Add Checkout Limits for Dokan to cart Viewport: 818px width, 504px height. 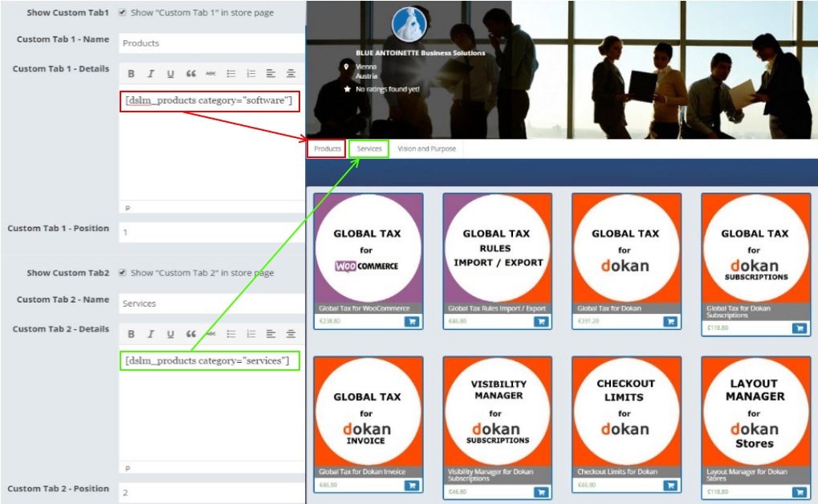[x=670, y=486]
